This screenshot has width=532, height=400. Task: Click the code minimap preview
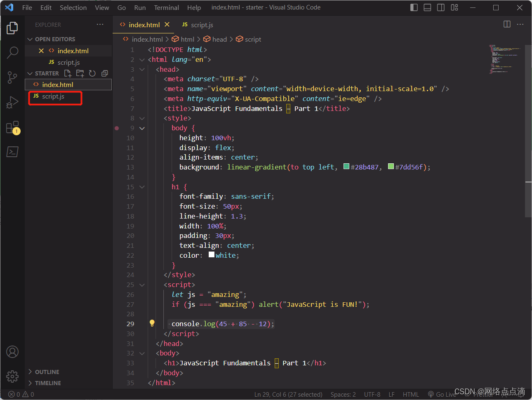[x=505, y=60]
